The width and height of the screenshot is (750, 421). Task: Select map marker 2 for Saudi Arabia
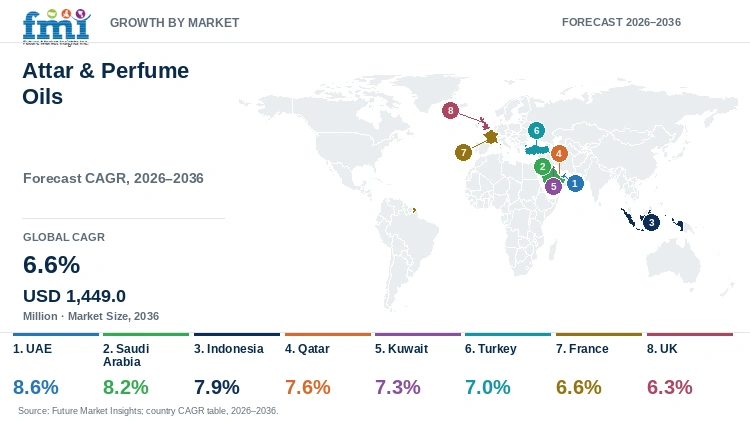click(542, 166)
